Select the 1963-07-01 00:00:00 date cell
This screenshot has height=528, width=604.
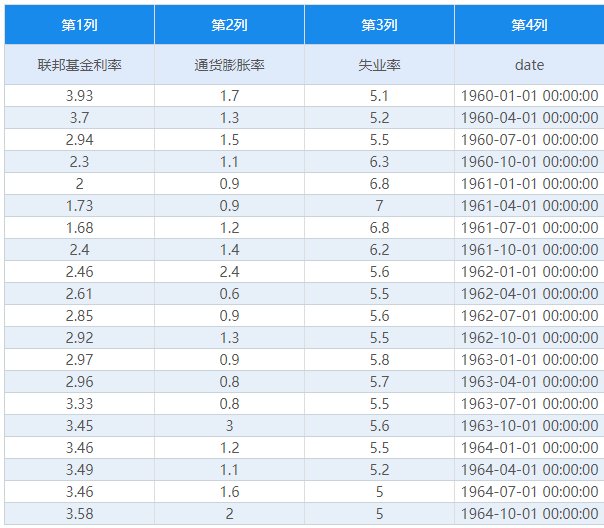click(529, 403)
